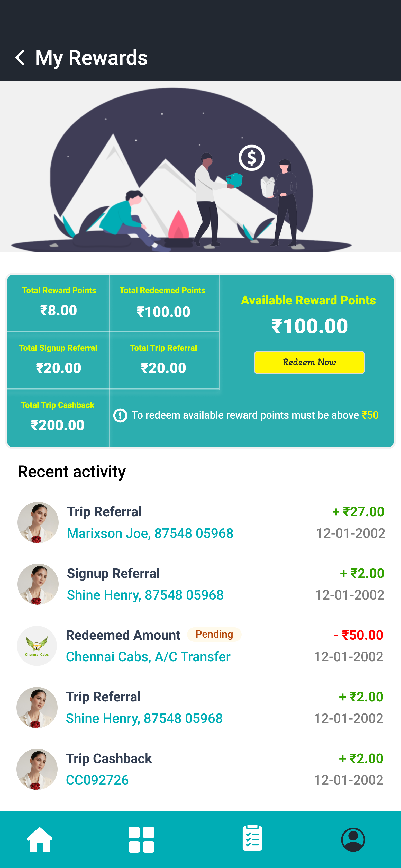
Task: Tap the Chennai Cabs logo
Action: (37, 646)
